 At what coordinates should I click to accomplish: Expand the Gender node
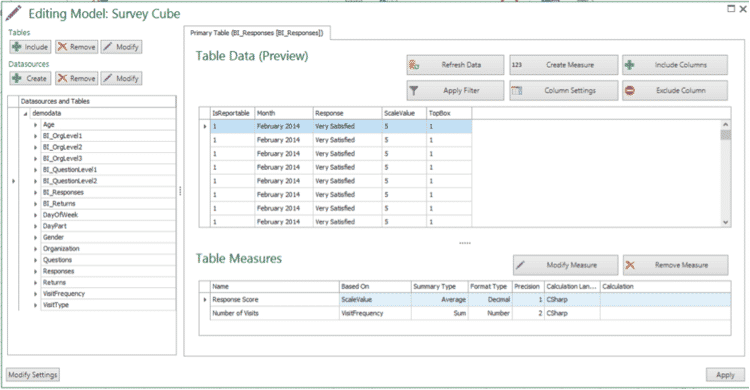pos(35,237)
